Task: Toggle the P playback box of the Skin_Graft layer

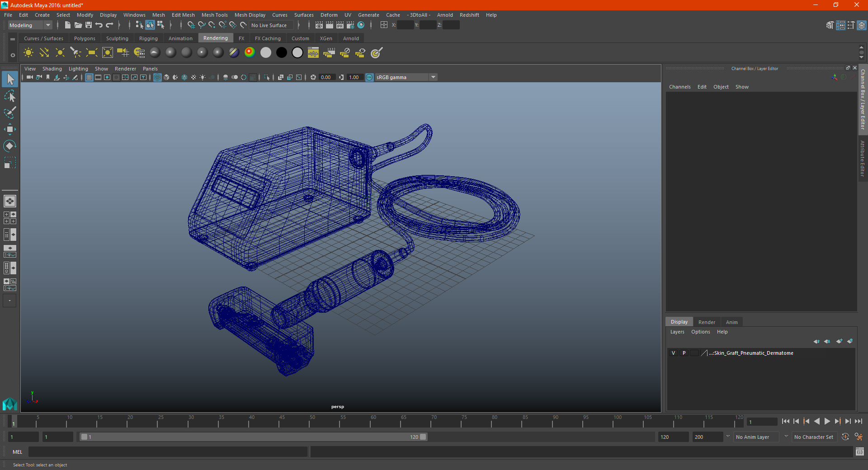Action: pos(684,353)
